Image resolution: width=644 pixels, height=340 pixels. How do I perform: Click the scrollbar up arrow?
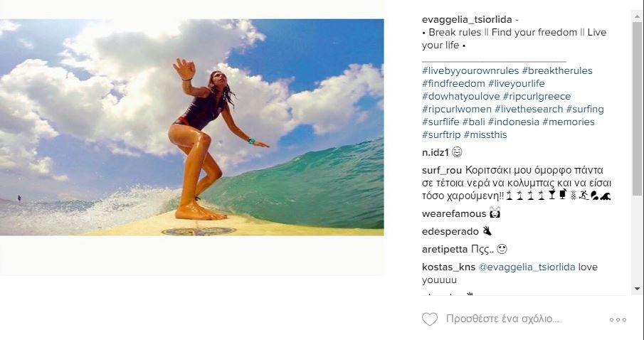(x=638, y=16)
